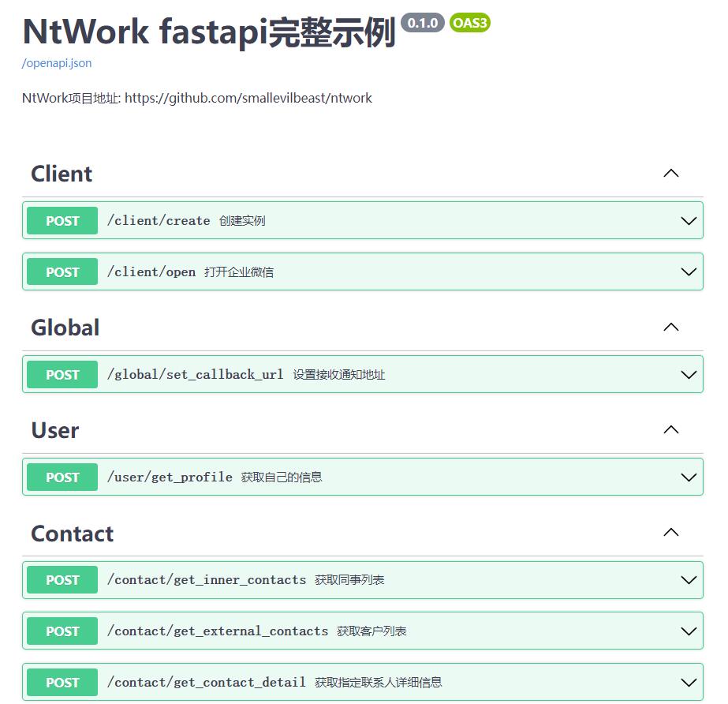Image resolution: width=728 pixels, height=704 pixels.
Task: Collapse the User section
Action: point(670,429)
